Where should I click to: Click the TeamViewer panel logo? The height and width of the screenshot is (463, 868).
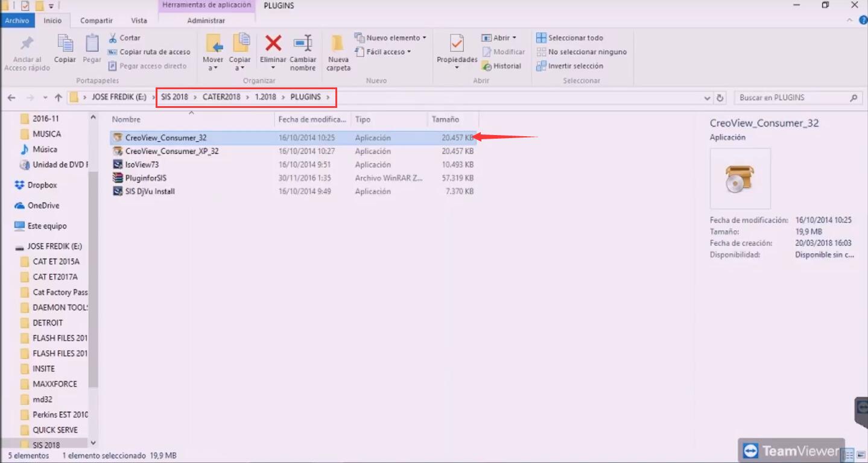click(750, 451)
